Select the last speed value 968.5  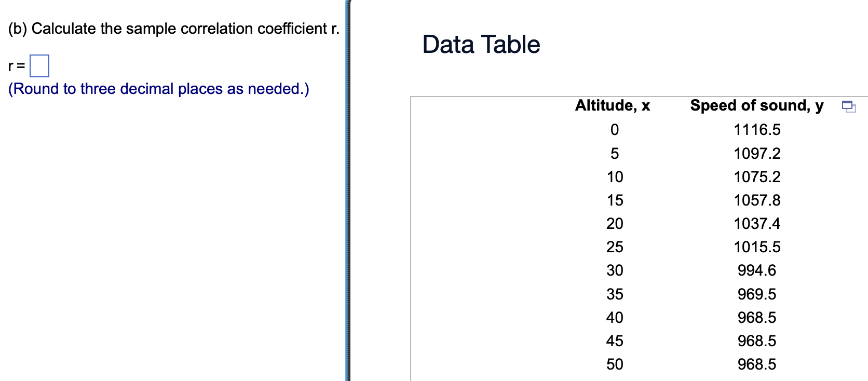click(757, 364)
